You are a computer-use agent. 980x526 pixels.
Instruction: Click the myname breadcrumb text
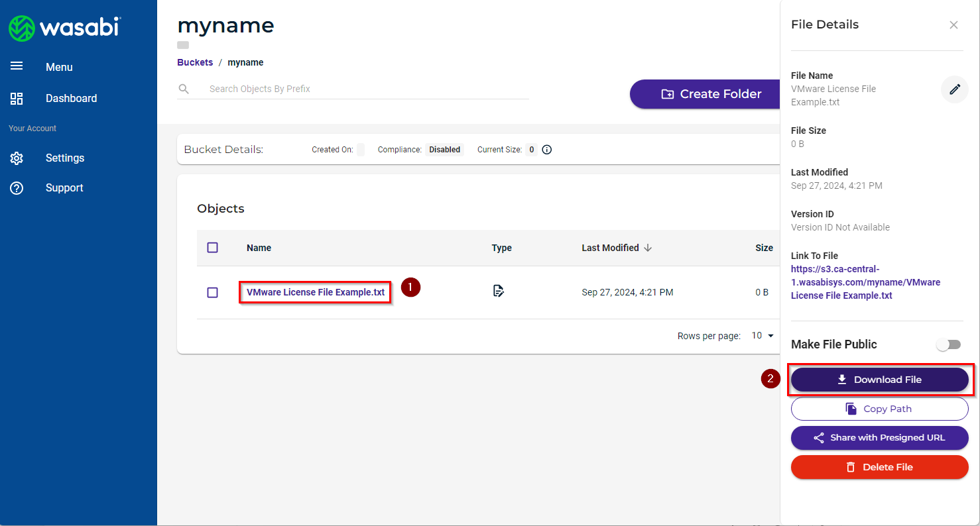point(245,62)
